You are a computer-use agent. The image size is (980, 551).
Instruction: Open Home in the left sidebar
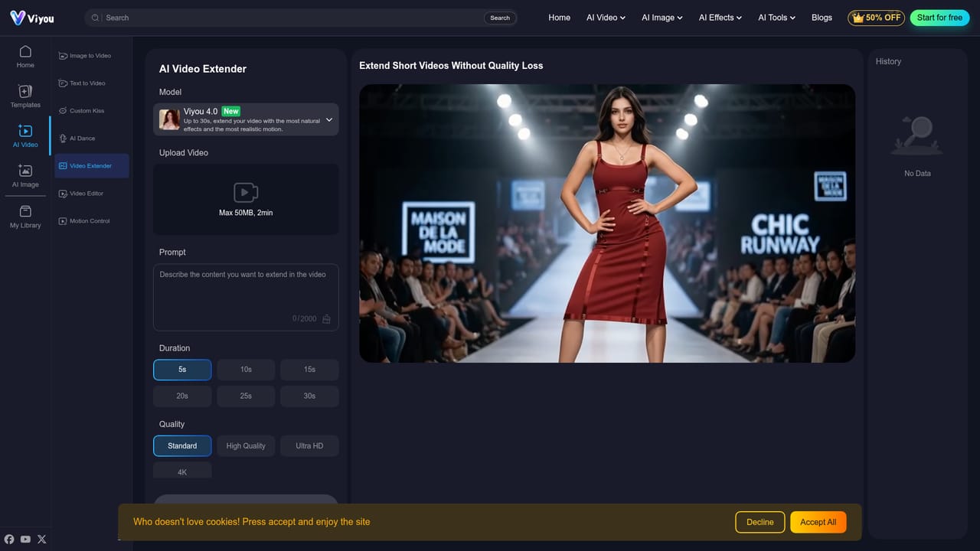tap(25, 56)
